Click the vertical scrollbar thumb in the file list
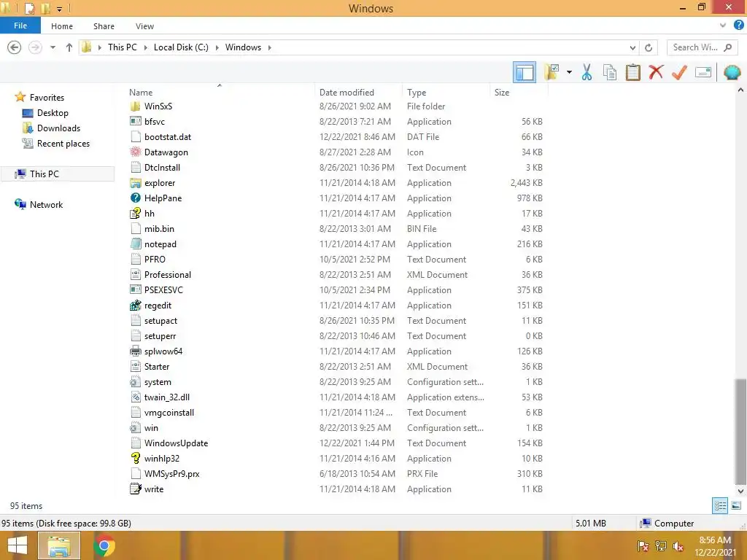 click(740, 431)
